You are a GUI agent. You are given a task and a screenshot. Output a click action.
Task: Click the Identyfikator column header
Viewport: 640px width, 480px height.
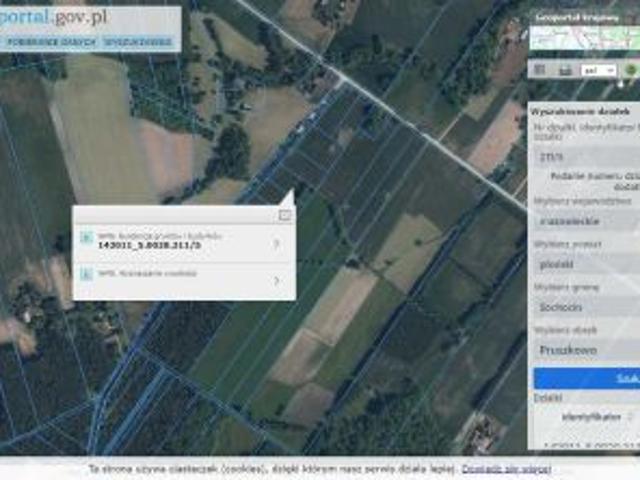coord(591,417)
